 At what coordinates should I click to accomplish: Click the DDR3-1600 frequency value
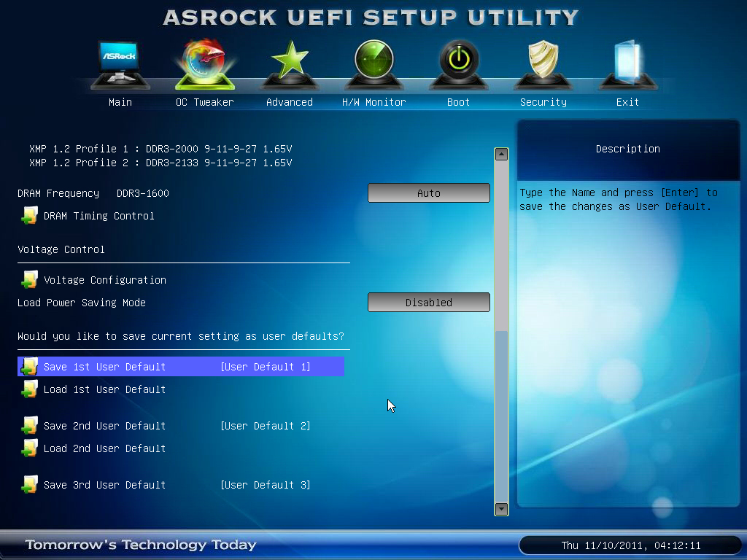143,193
